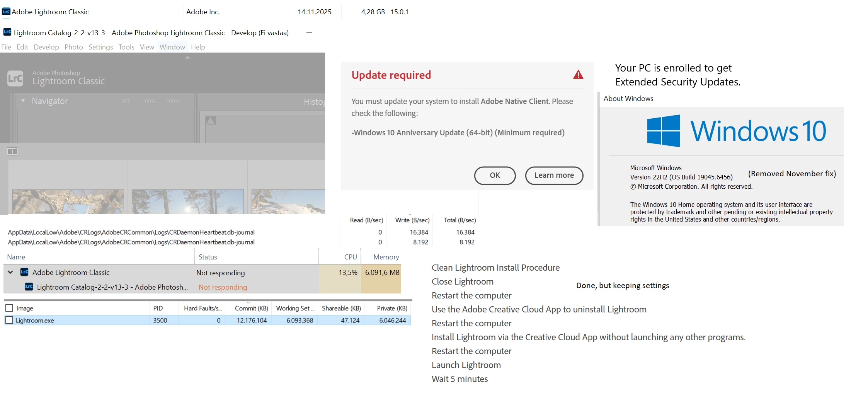Click the filmstrip display number 1 icon
868x394 pixels.
tap(12, 152)
